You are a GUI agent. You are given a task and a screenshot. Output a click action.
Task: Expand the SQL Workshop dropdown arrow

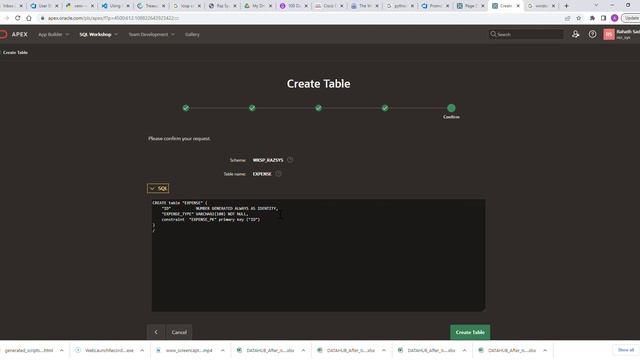[x=116, y=35]
